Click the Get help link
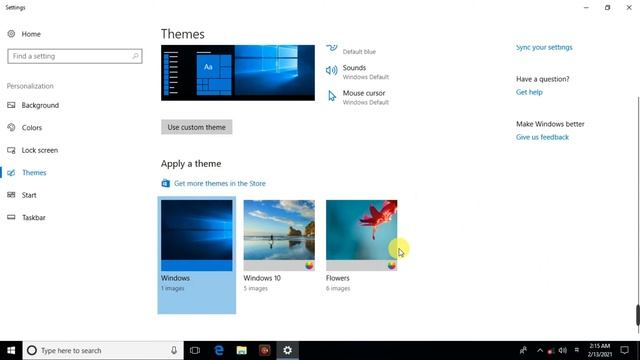The image size is (640, 360). point(529,92)
